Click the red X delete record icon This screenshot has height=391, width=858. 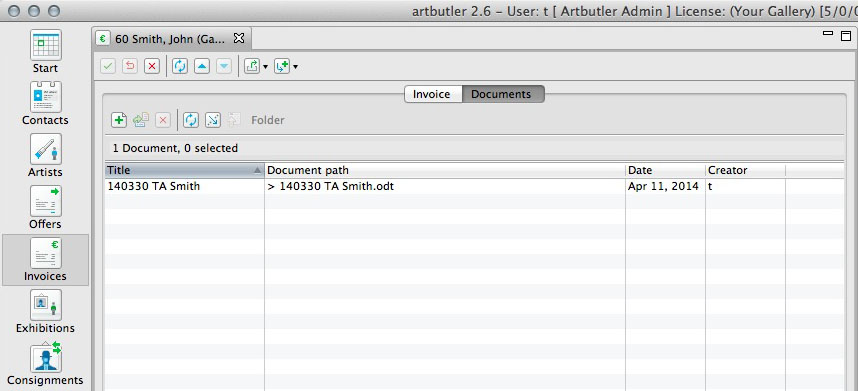(152, 67)
